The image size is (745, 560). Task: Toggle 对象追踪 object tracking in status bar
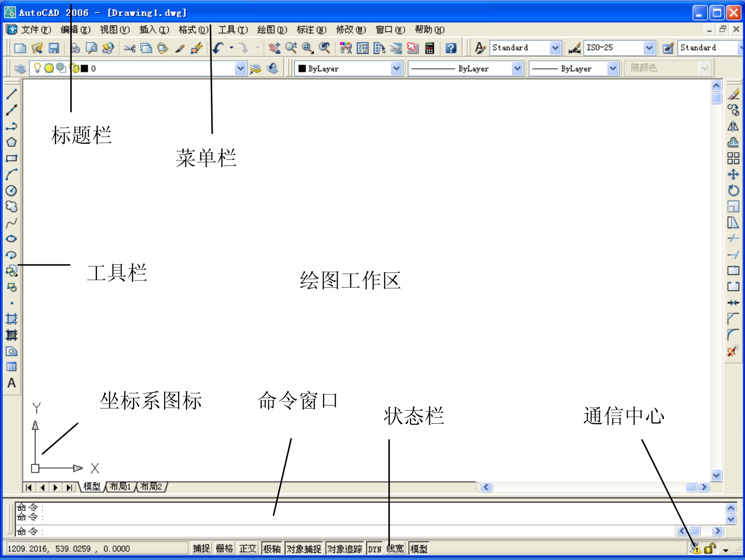point(345,548)
